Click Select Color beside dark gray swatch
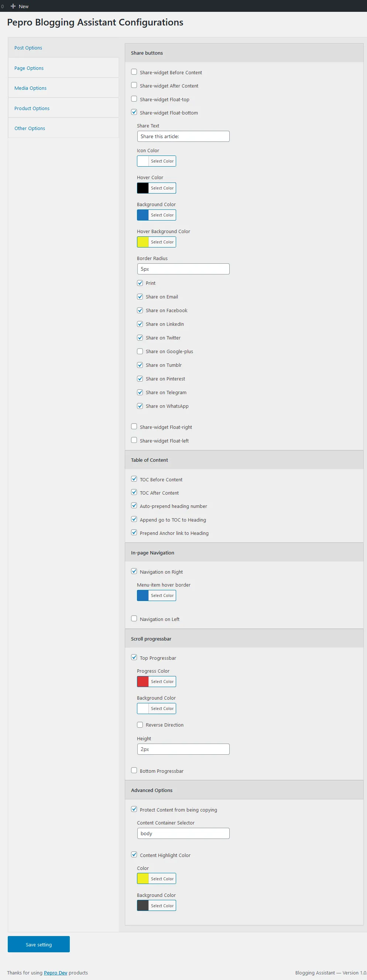Image resolution: width=367 pixels, height=980 pixels. pos(162,905)
